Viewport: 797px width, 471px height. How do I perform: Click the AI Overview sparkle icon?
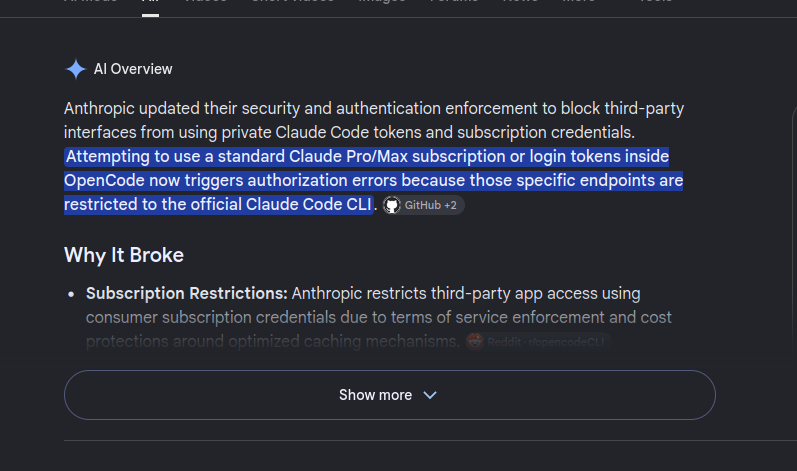[x=76, y=69]
